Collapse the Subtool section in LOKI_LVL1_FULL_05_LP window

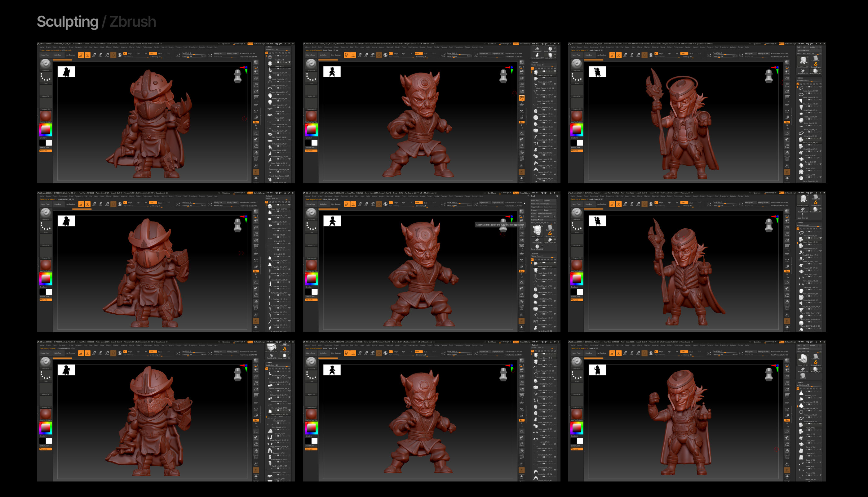pos(800,78)
